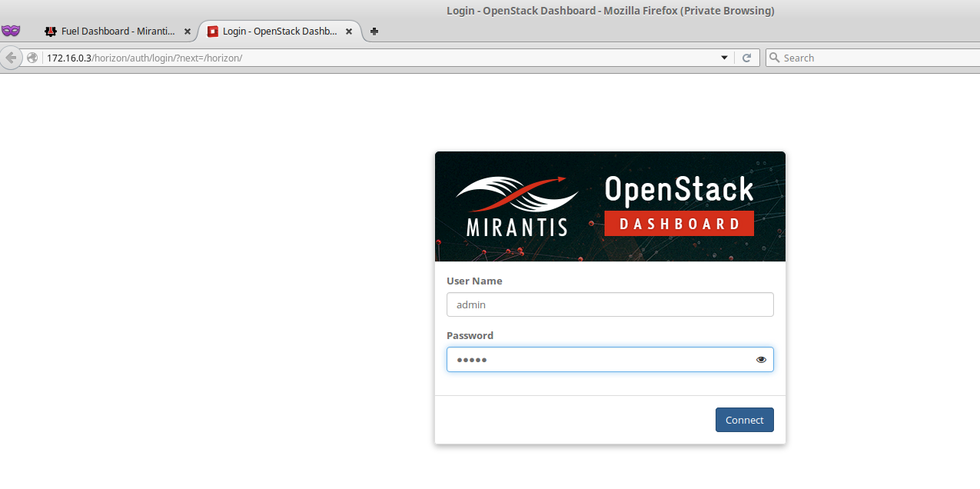Click the "User Name" label
The width and height of the screenshot is (980, 489).
(x=474, y=281)
